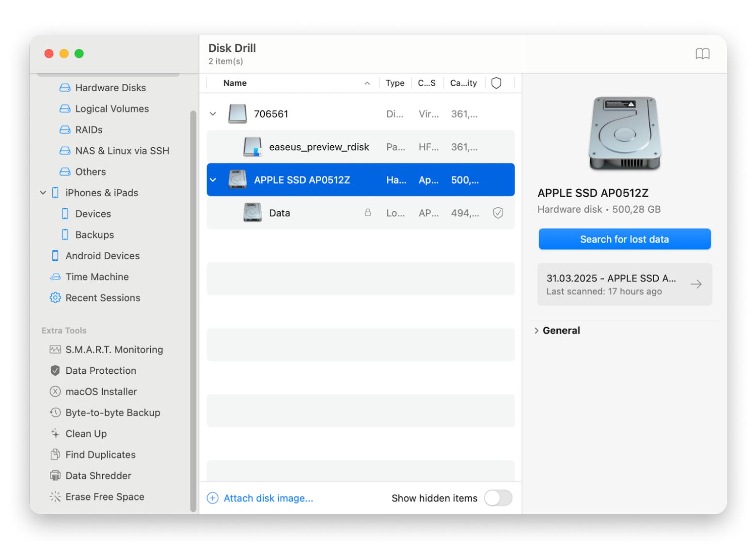
Task: Expand the General section
Action: [536, 331]
